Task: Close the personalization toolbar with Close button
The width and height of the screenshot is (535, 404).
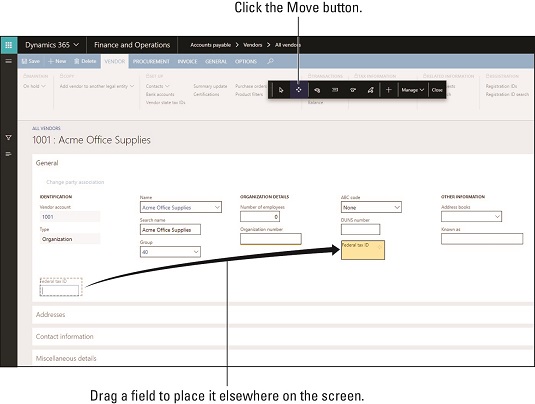Action: (x=437, y=90)
